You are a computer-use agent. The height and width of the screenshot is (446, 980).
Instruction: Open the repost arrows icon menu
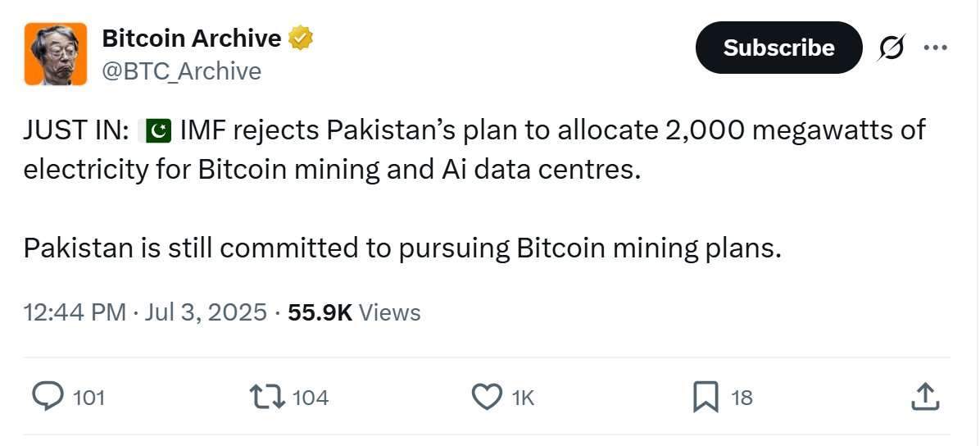click(x=267, y=398)
